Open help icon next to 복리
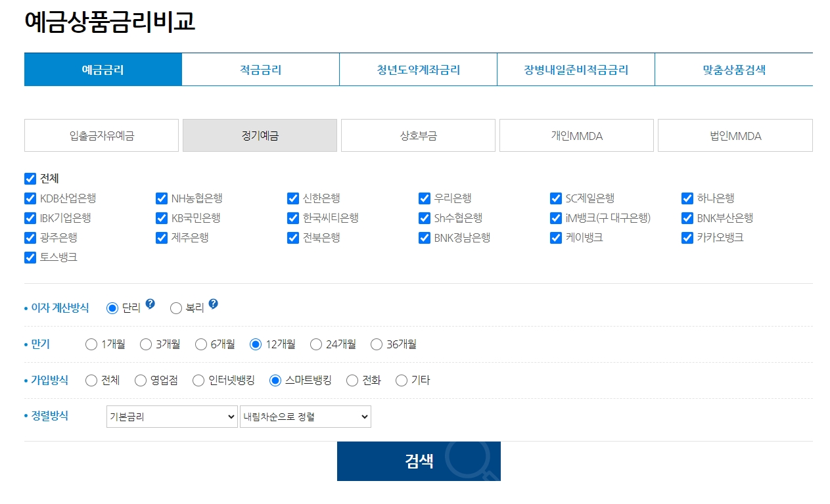Viewport: 830px width, 504px height. point(213,304)
